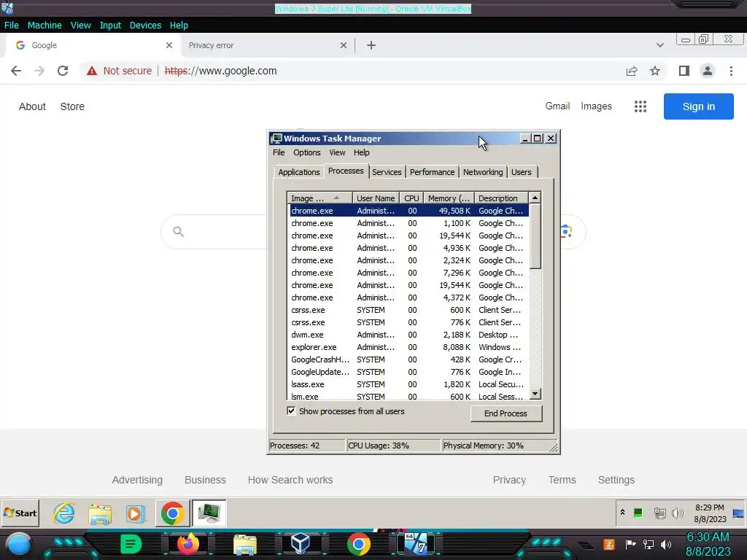Open the Task Manager Help menu
747x560 pixels.
[362, 152]
